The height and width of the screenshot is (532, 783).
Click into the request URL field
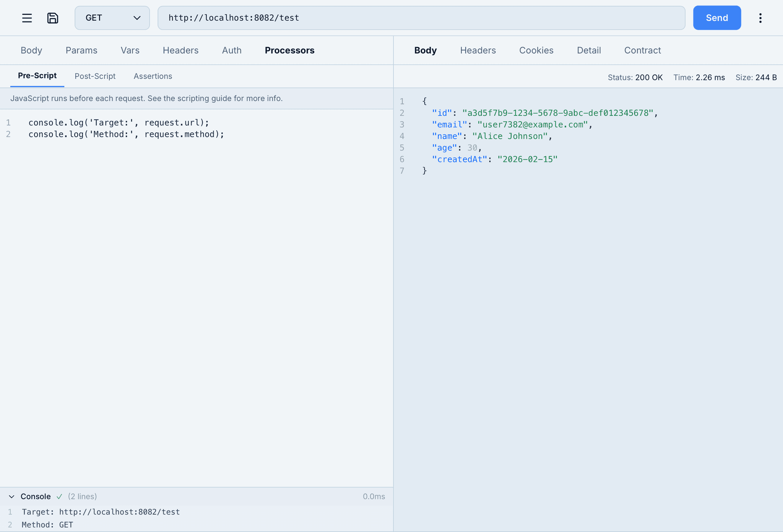pos(421,18)
